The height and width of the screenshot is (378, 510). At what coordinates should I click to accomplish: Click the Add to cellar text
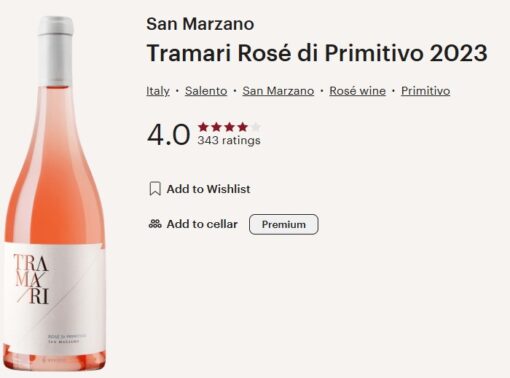pyautogui.click(x=202, y=224)
